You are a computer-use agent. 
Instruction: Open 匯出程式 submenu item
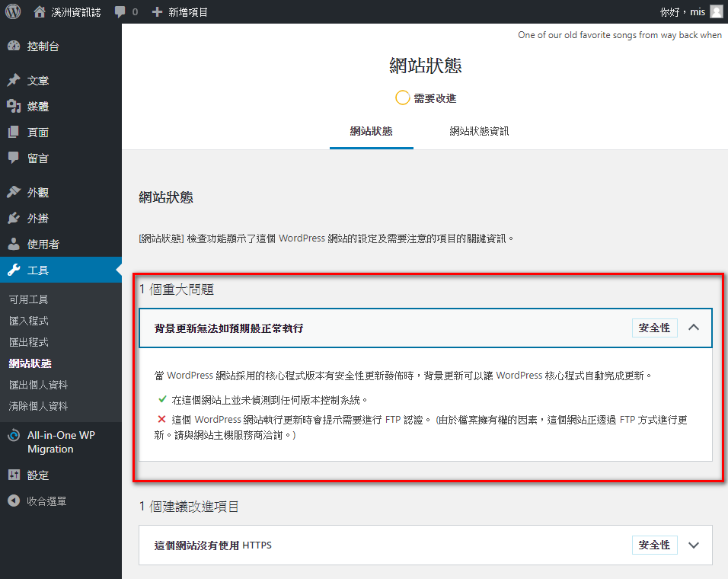(29, 342)
